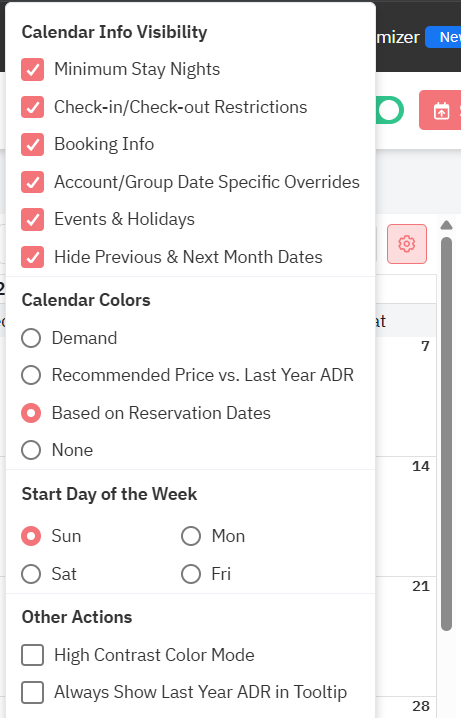Viewport: 461px width, 718px height.
Task: Select Recommended Price vs. Last Year ADR
Action: pos(31,375)
